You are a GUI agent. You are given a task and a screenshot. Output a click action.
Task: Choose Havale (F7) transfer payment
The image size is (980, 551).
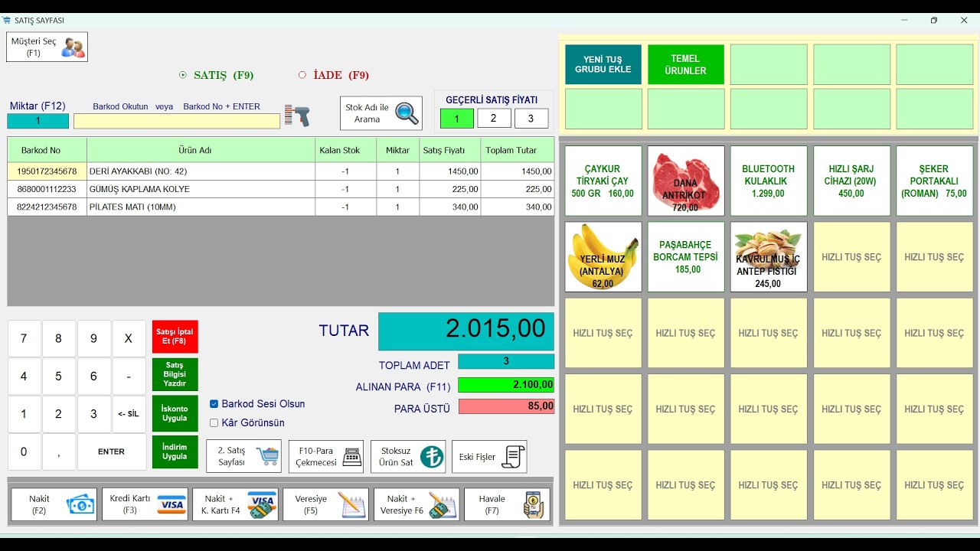pos(507,504)
